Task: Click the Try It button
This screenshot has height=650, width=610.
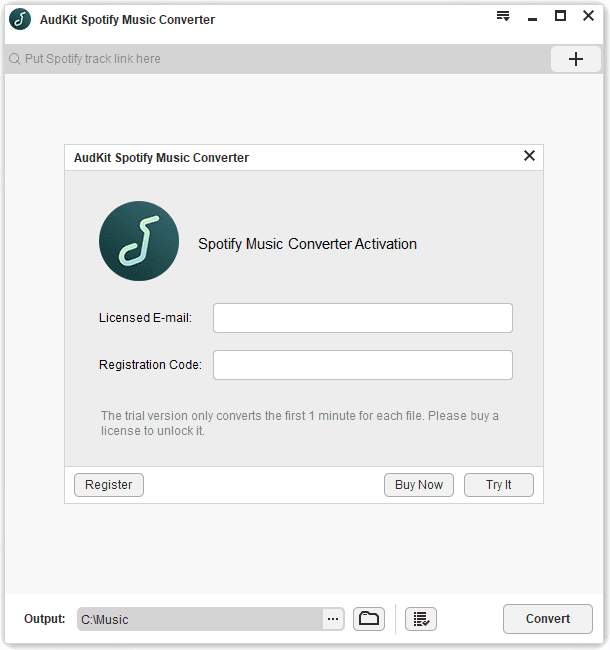Action: [x=499, y=485]
